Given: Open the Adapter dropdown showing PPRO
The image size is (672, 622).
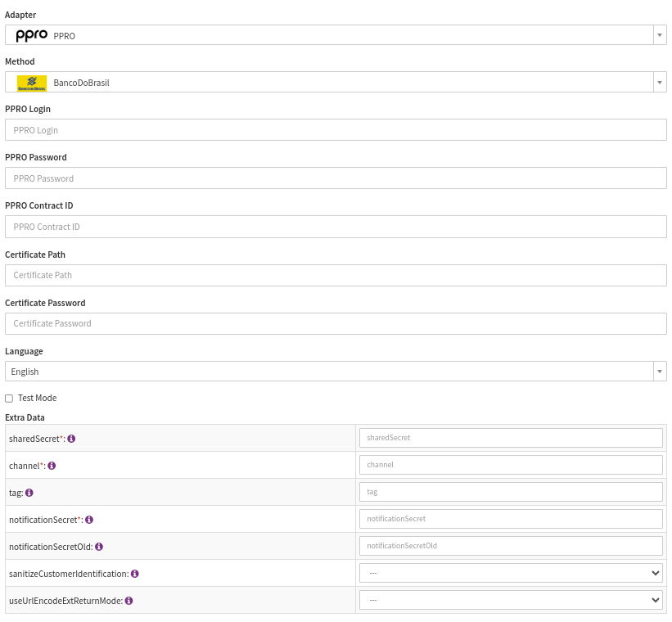Looking at the screenshot, I should click(x=336, y=35).
